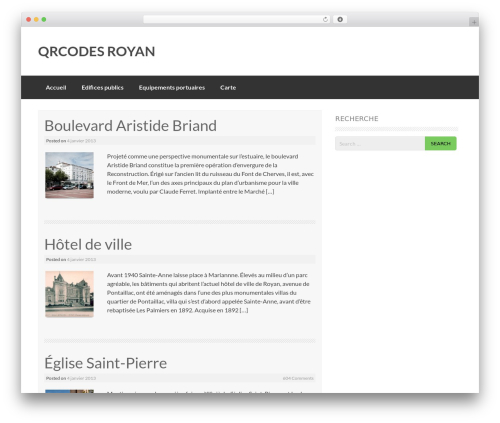Image resolution: width=500 pixels, height=423 pixels.
Task: Click the Boulevard Aristide Briand excerpt text
Action: pos(210,174)
